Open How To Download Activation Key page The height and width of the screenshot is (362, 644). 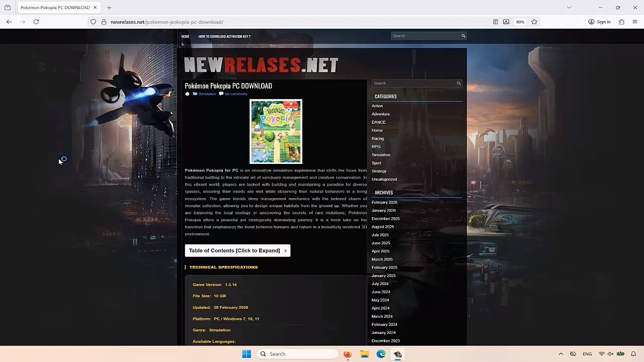click(224, 36)
